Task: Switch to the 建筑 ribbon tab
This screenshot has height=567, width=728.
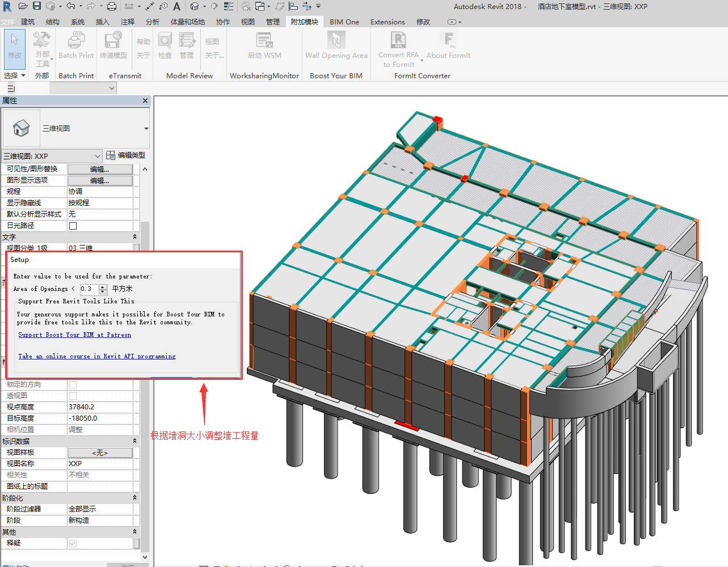Action: [x=28, y=22]
